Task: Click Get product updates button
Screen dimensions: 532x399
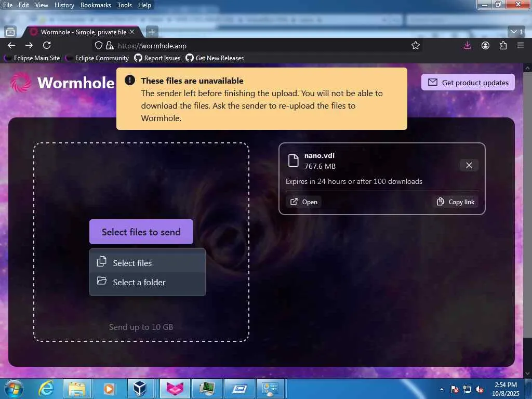Action: click(468, 83)
